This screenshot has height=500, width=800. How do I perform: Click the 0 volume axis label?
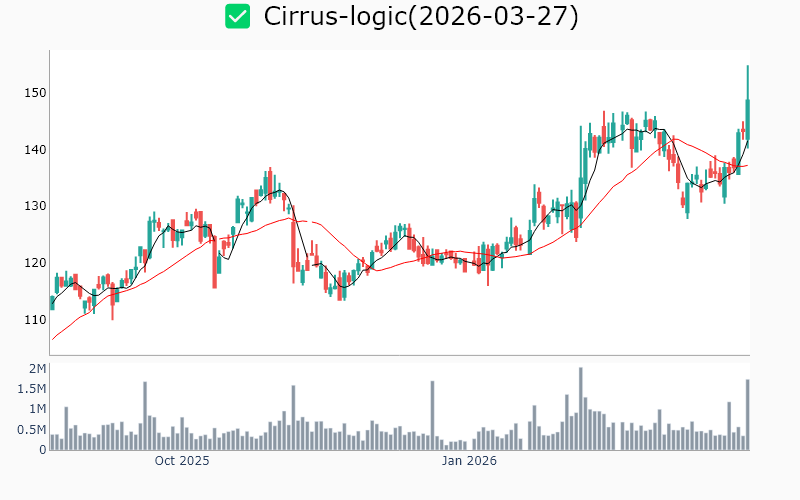pyautogui.click(x=43, y=450)
